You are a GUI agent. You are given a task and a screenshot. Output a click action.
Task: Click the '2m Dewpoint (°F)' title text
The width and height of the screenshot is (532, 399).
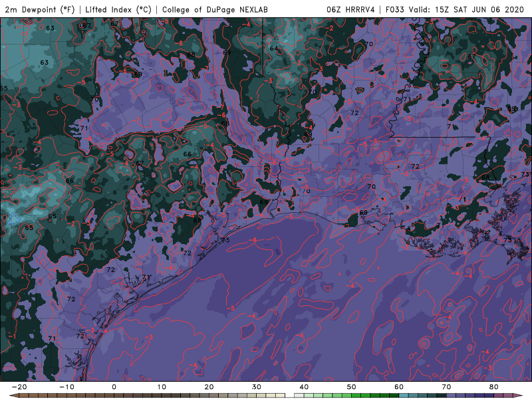pyautogui.click(x=40, y=9)
